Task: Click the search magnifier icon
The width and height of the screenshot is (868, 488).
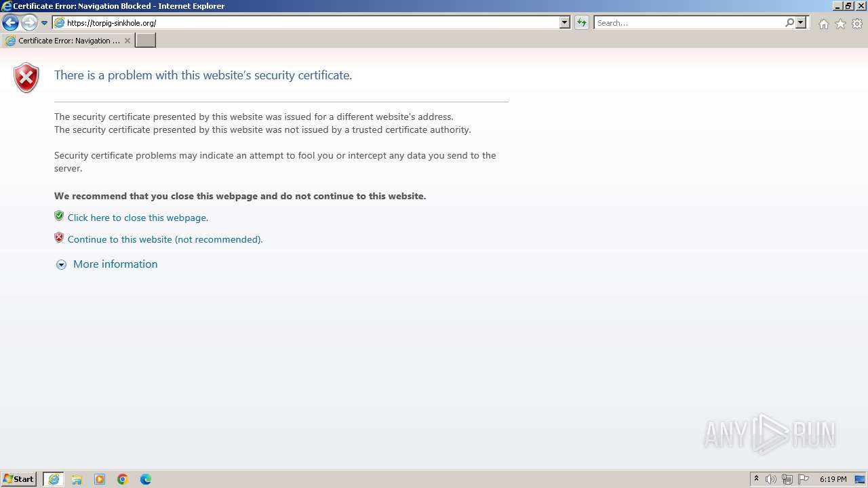Action: pyautogui.click(x=789, y=23)
